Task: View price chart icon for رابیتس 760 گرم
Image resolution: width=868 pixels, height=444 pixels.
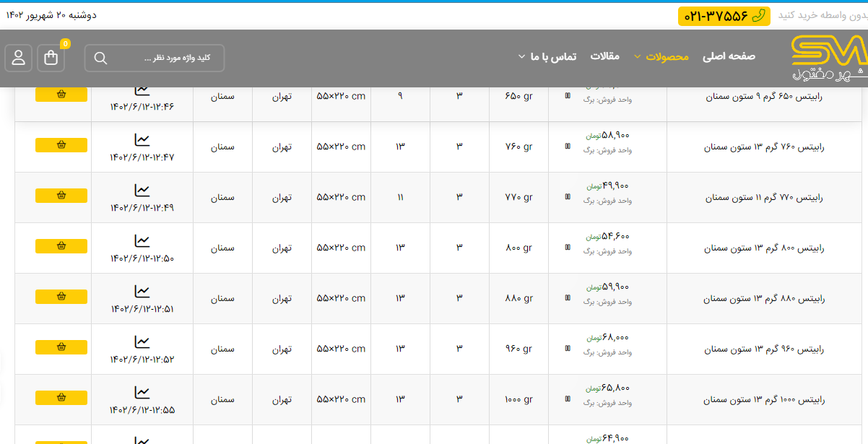Action: (142, 139)
